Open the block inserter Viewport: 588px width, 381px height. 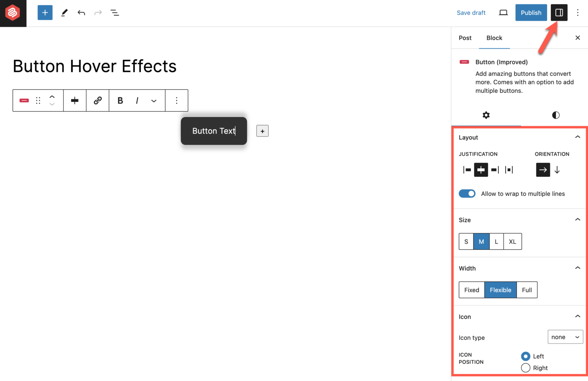pyautogui.click(x=45, y=12)
